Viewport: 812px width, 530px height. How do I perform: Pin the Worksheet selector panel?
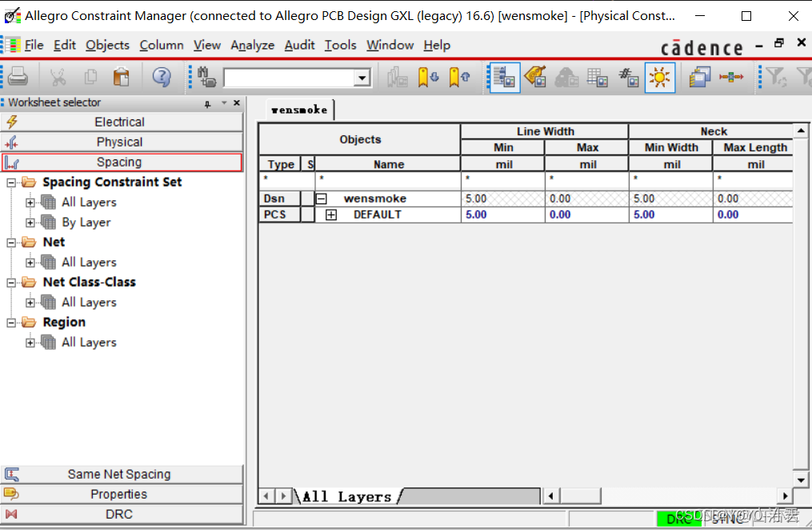(x=208, y=103)
